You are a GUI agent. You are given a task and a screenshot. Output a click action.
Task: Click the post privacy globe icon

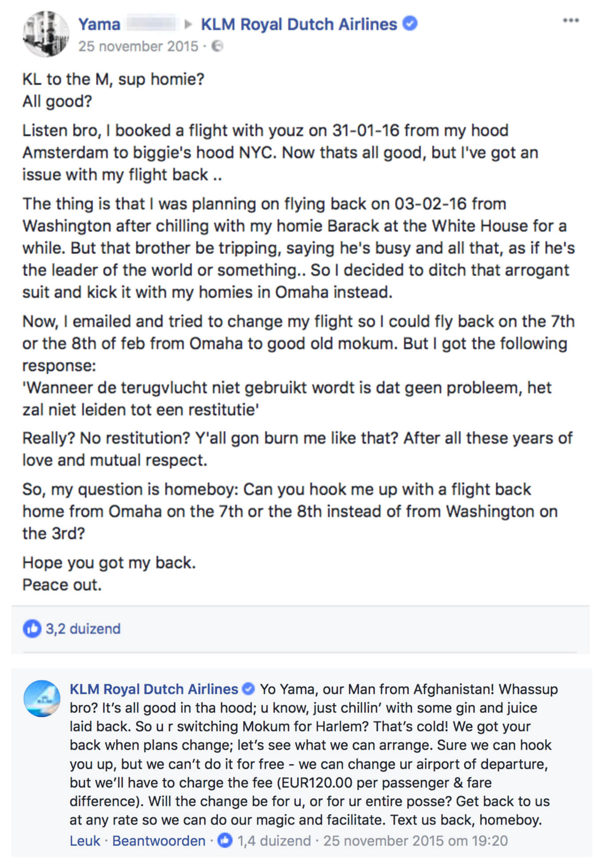tap(217, 46)
